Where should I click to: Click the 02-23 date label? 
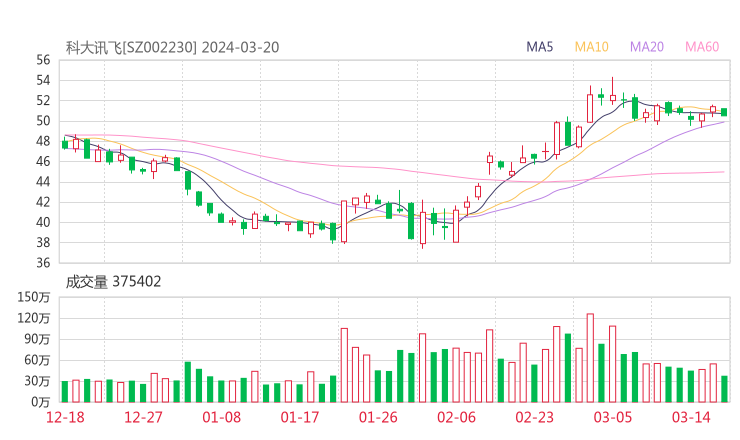pos(534,417)
